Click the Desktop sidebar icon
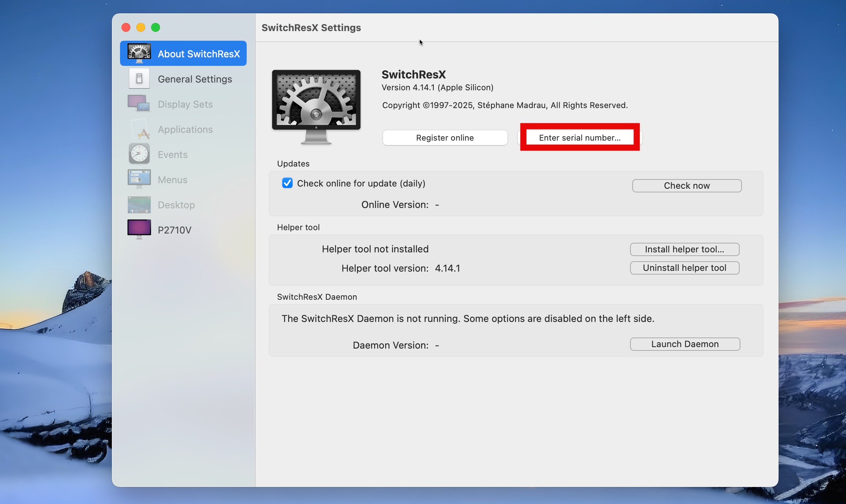Viewport: 846px width, 504px height. coord(139,205)
